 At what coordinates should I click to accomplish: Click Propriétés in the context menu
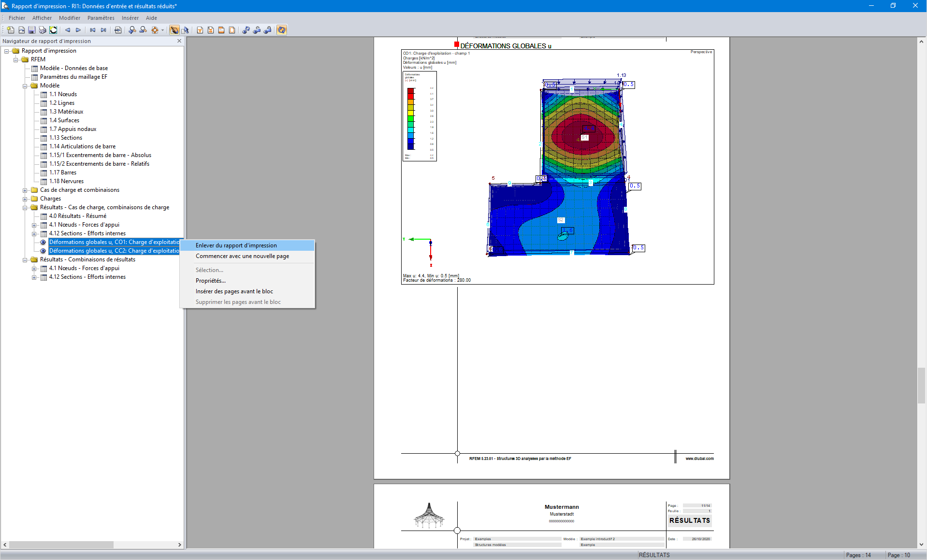211,281
